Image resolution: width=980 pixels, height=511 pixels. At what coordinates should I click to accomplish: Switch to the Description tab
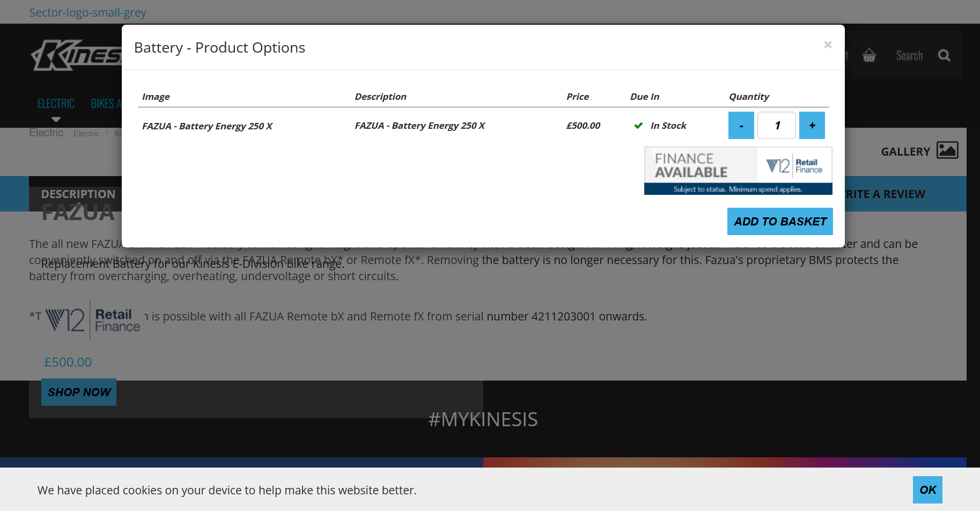coord(78,194)
